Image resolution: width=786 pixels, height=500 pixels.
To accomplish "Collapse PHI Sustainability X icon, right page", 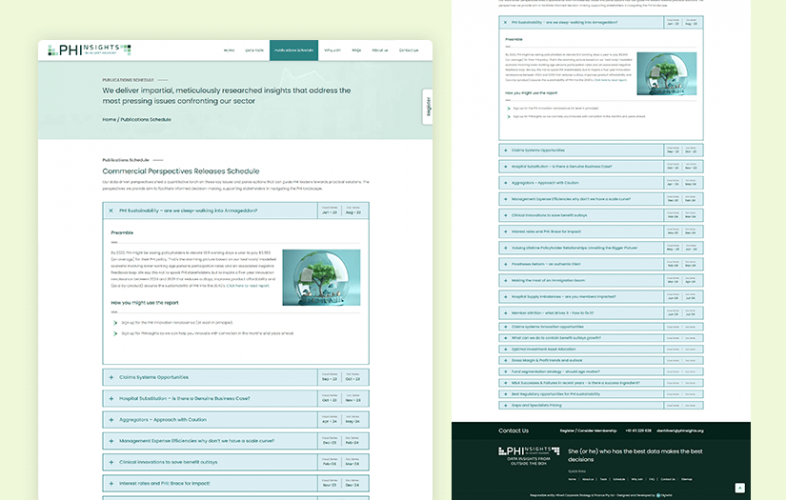I will 505,23.
